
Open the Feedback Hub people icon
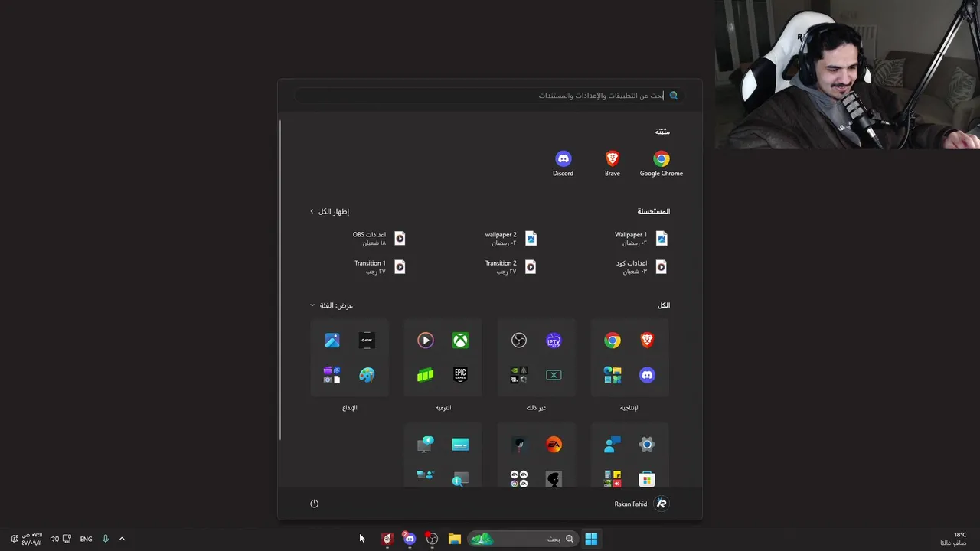pos(612,445)
